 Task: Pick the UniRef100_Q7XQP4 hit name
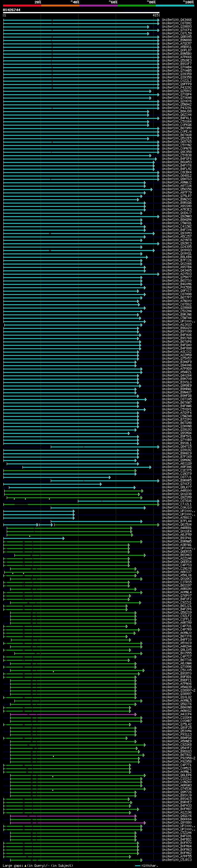click(x=177, y=94)
